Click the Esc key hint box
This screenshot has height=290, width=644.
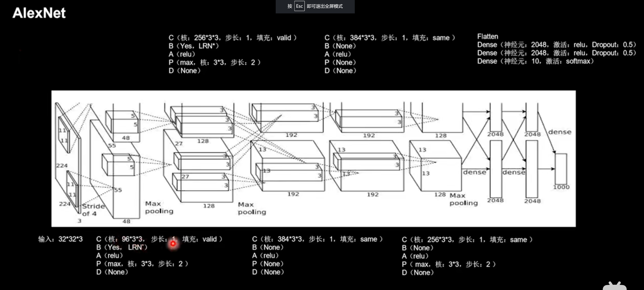[x=299, y=6]
